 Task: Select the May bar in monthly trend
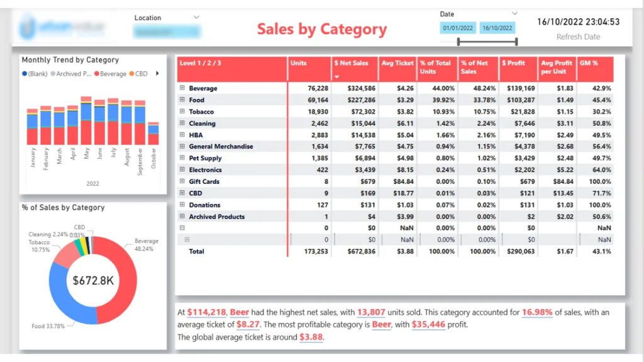[x=86, y=120]
